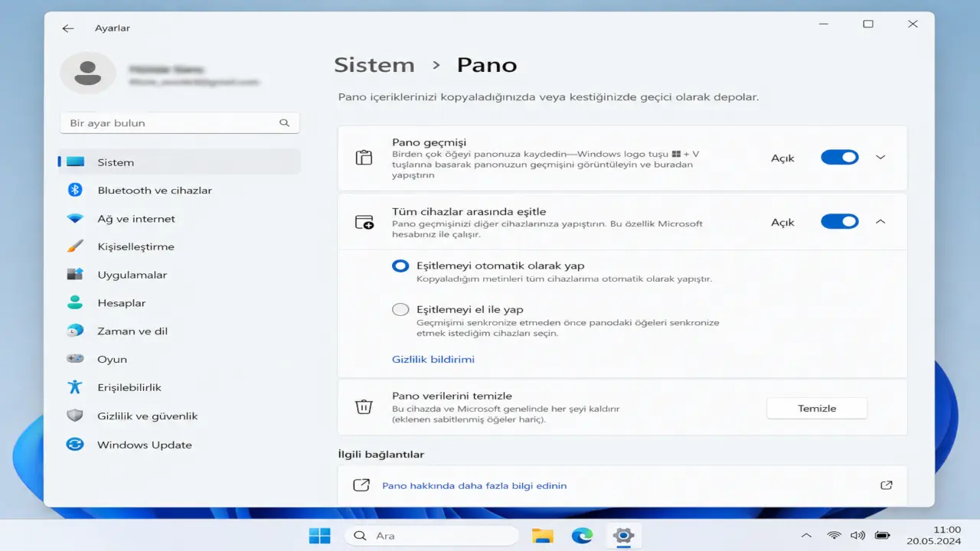Screen dimensions: 980x551
Task: Click the search magnifier icon in settings
Action: point(284,122)
